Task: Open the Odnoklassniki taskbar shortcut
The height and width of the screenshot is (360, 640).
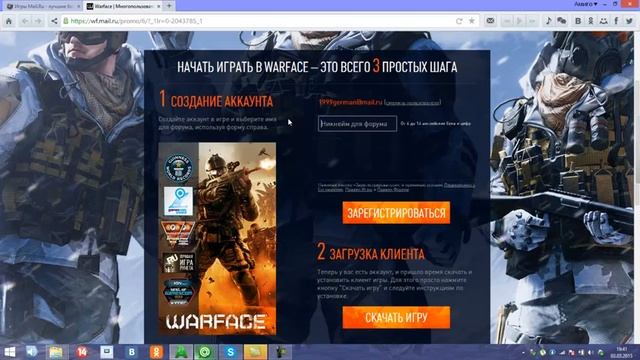Action: (x=156, y=352)
